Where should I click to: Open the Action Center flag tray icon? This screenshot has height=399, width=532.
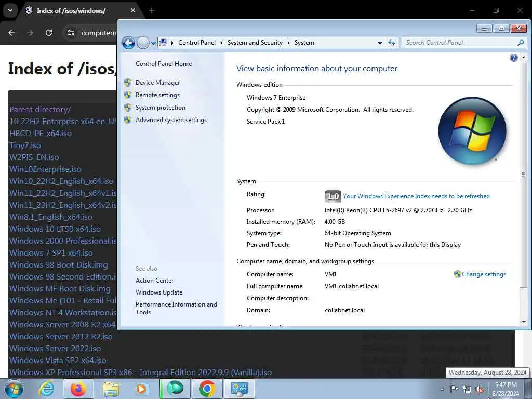point(454,389)
